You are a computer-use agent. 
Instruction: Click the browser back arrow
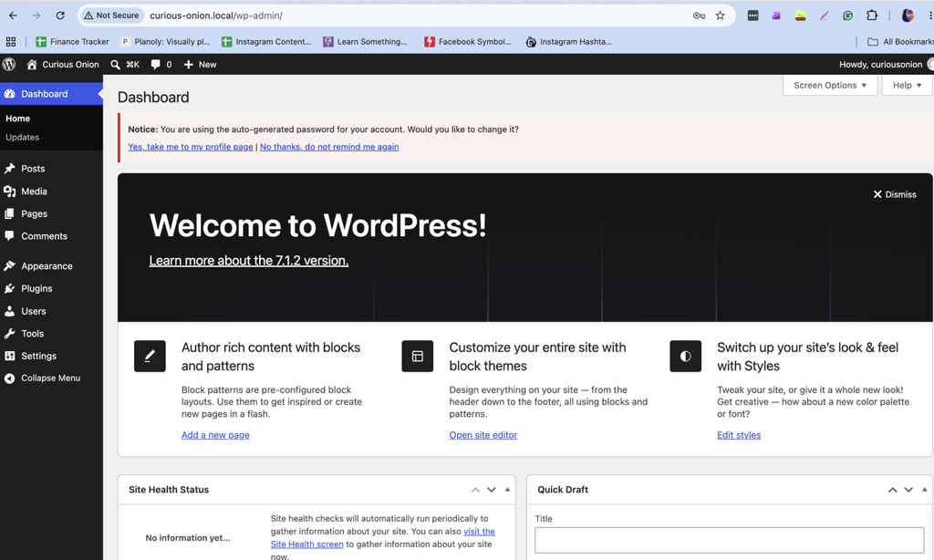[13, 16]
